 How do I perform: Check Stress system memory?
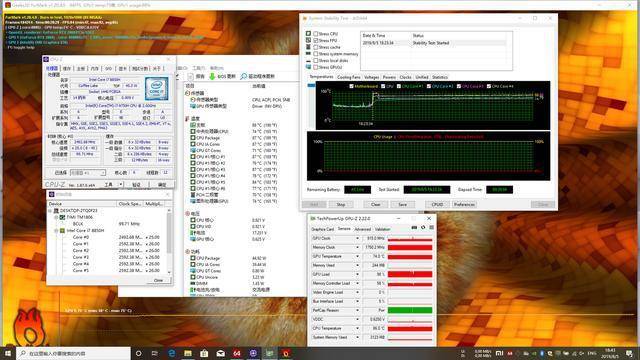(x=316, y=54)
